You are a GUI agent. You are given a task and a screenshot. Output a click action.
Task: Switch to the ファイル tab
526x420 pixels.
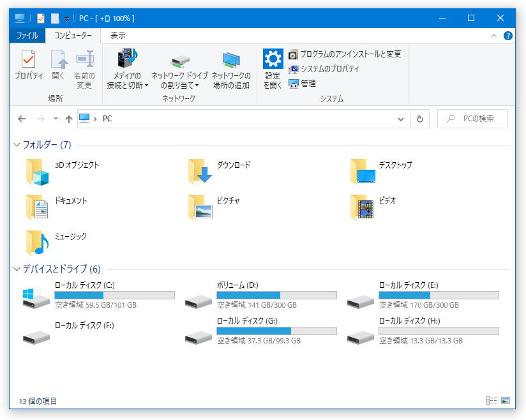(x=27, y=36)
